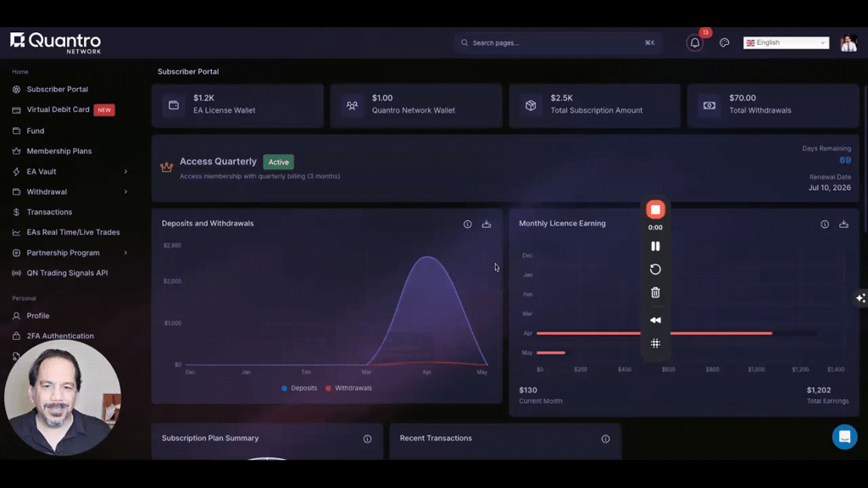Click the $1,202 Total Earnings value
Image resolution: width=868 pixels, height=488 pixels.
819,390
